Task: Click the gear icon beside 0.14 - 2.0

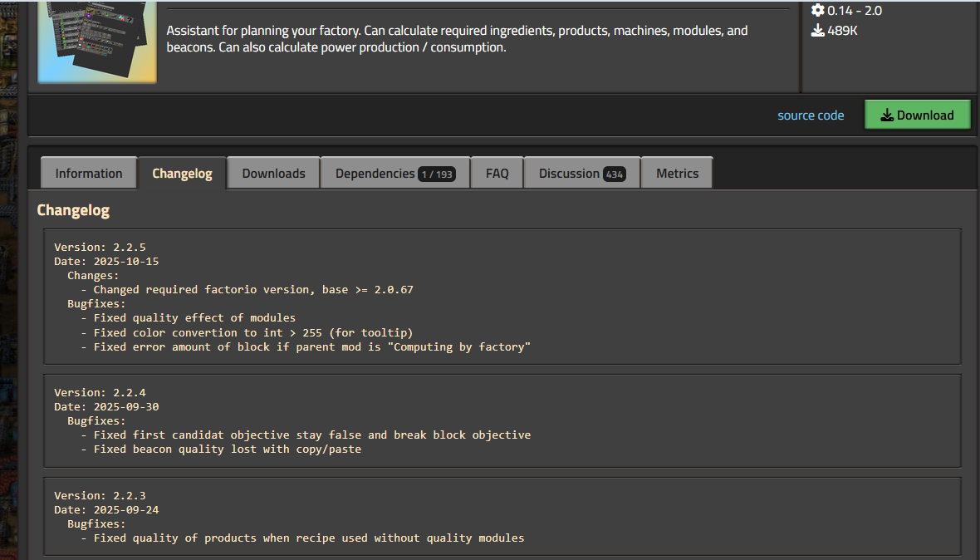Action: click(x=817, y=10)
